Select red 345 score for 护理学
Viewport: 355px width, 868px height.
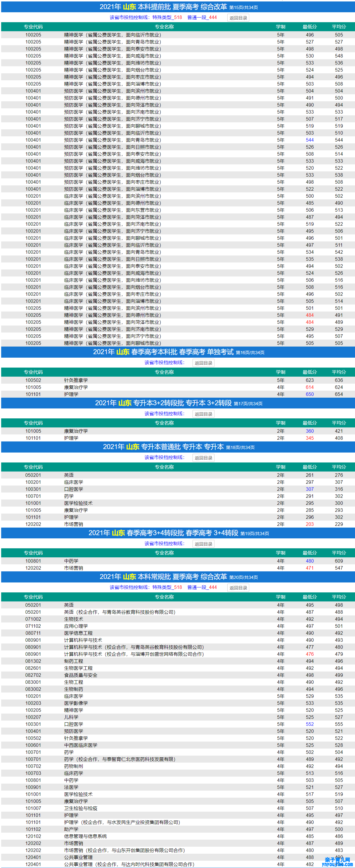[309, 438]
